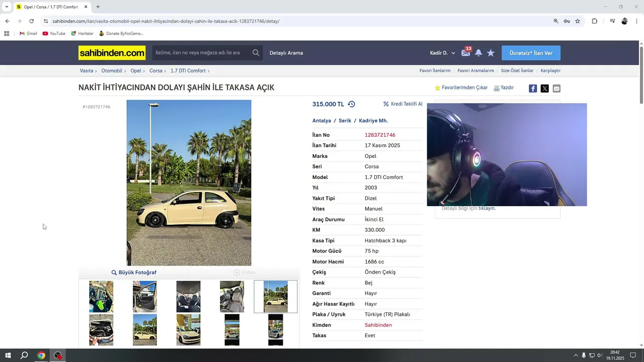Open Gmail bookmark
This screenshot has height=362, width=644.
click(28, 34)
